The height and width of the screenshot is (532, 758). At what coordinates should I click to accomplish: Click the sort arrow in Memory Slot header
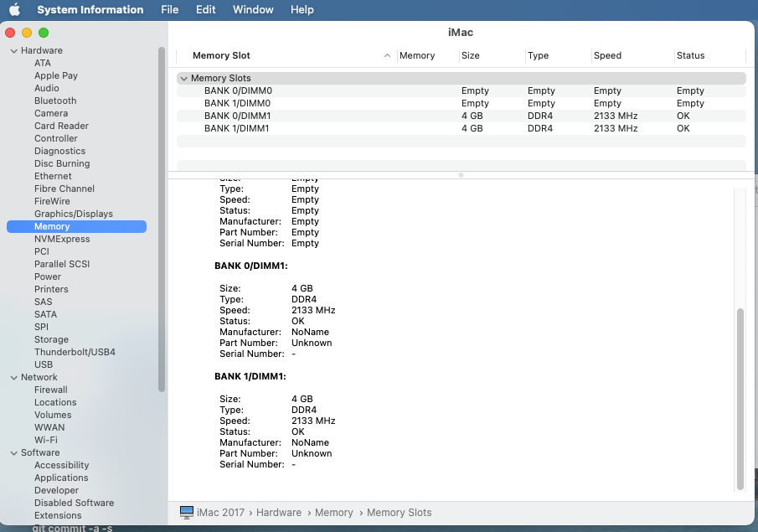(x=387, y=55)
